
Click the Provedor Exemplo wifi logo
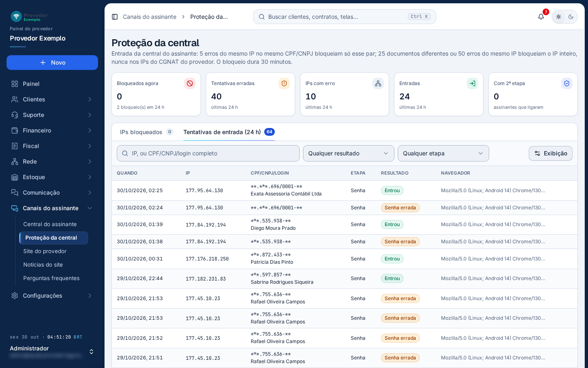(16, 16)
